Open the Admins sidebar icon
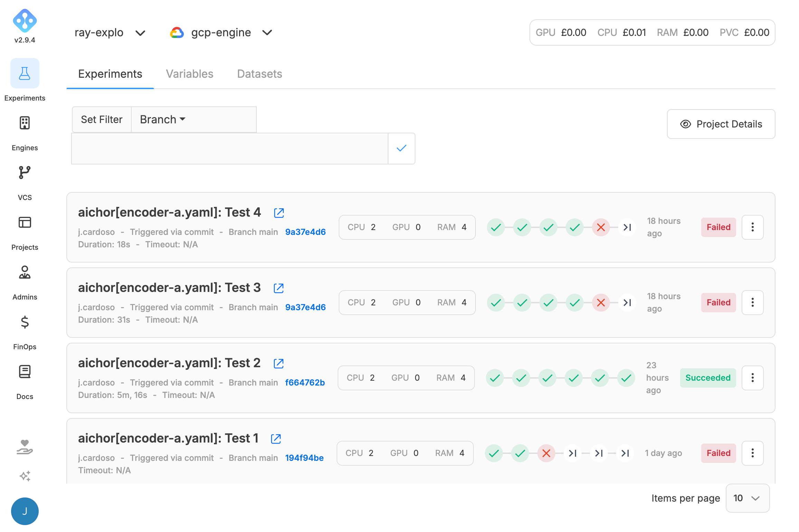 pyautogui.click(x=25, y=272)
